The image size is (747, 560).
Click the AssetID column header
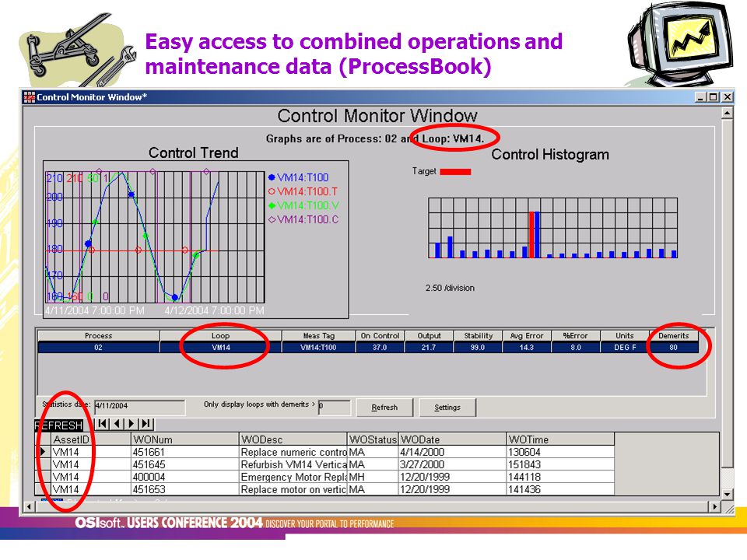click(x=90, y=439)
